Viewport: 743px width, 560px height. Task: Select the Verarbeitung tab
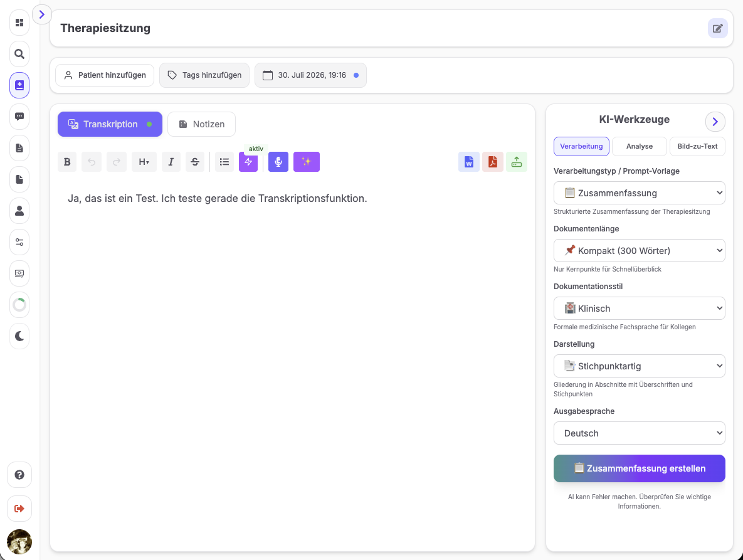coord(581,146)
